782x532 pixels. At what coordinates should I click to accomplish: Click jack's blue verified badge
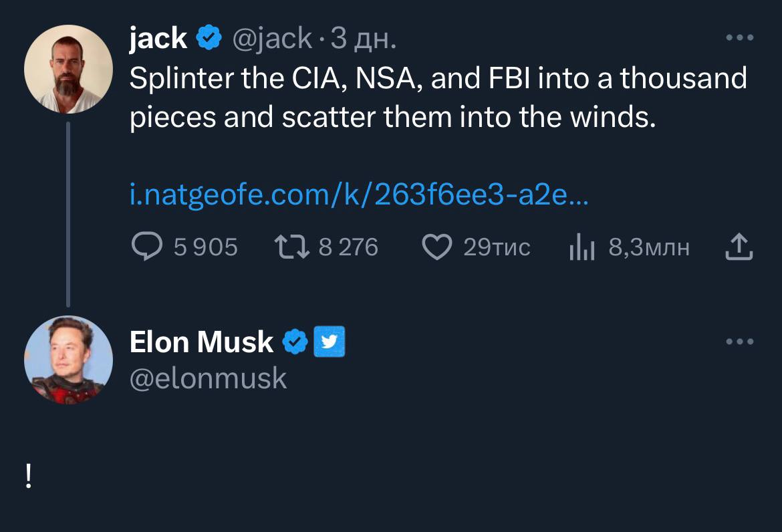(x=209, y=38)
